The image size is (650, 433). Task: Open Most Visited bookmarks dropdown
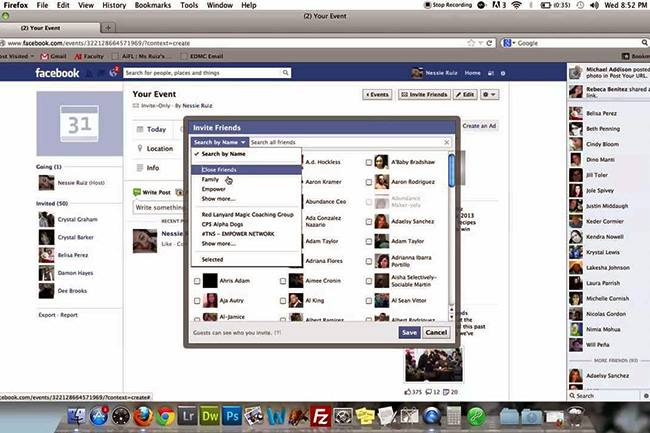(17, 56)
